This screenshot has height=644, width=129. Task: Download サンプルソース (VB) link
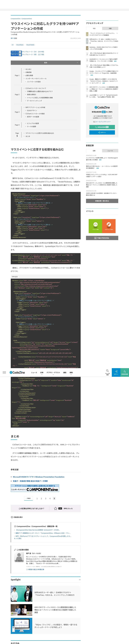coord(33,55)
